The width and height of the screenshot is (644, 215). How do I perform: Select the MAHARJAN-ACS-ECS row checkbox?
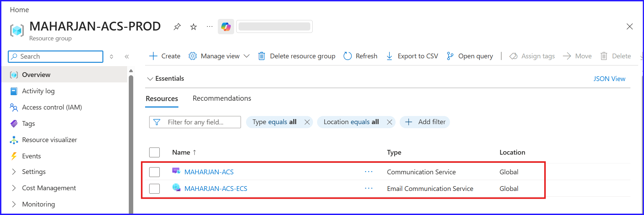pyautogui.click(x=154, y=189)
